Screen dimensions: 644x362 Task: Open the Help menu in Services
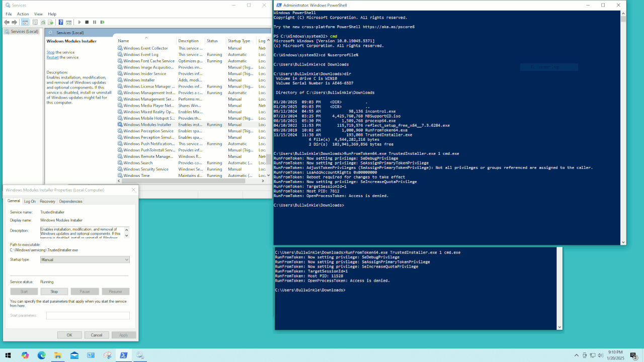click(x=52, y=14)
